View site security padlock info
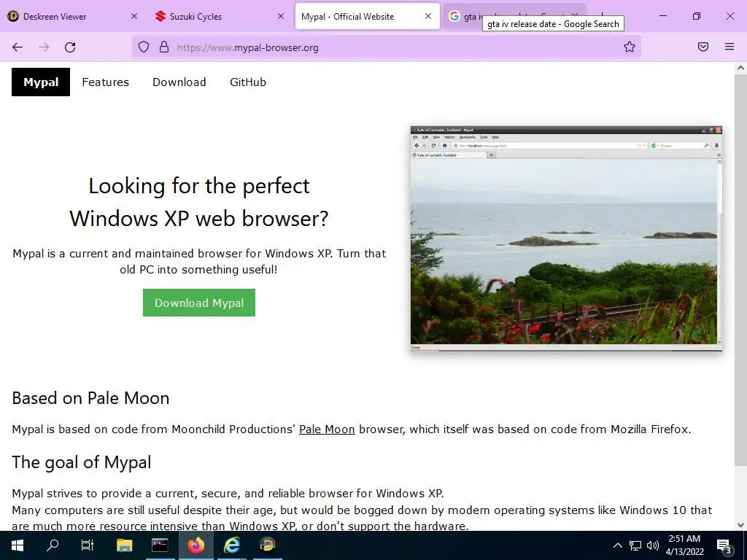Screen dimensions: 747x560 click(x=164, y=47)
